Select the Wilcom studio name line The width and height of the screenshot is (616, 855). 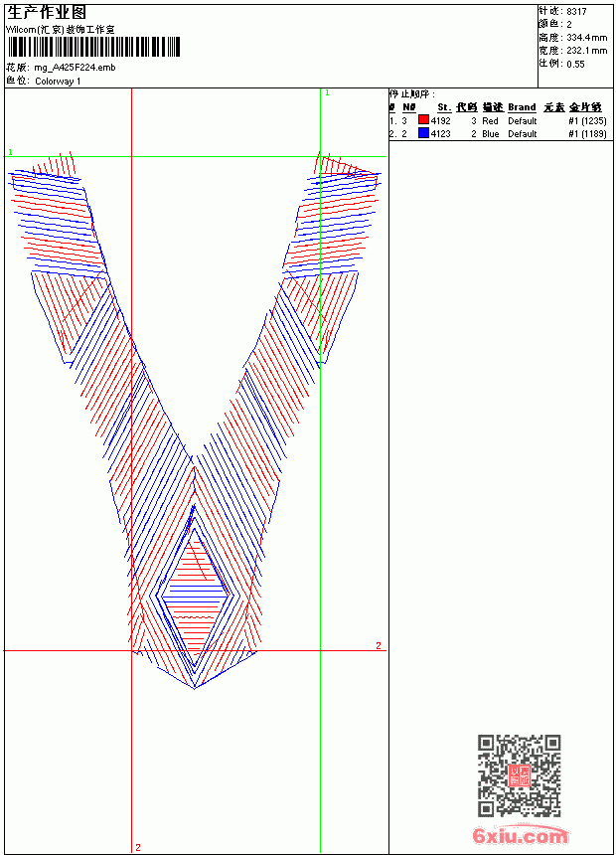tap(61, 30)
